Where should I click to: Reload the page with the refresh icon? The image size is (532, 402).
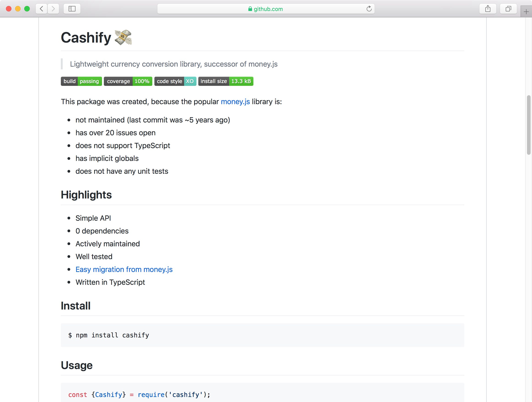click(x=369, y=9)
